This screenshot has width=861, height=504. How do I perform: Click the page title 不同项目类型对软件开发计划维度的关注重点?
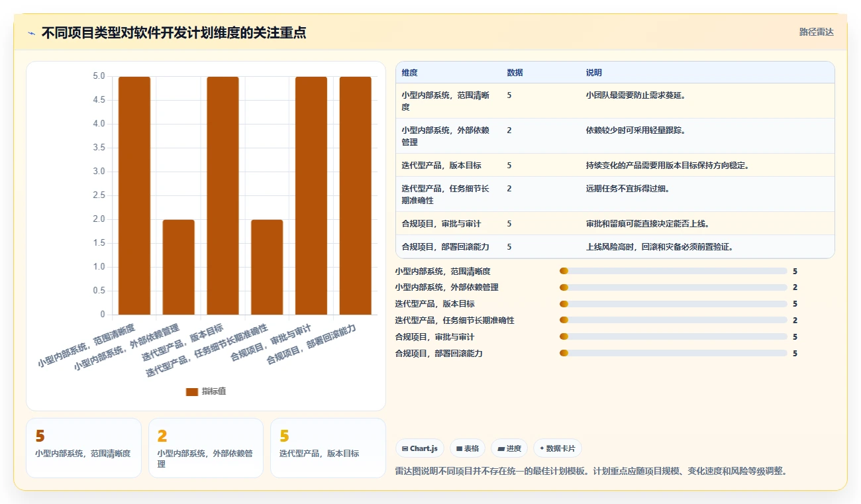click(x=174, y=33)
